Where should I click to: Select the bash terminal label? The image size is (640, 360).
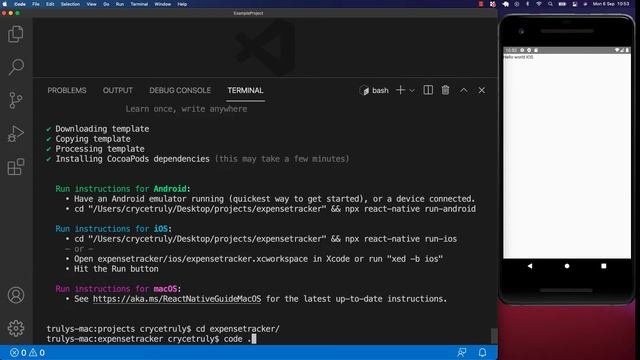pyautogui.click(x=374, y=90)
